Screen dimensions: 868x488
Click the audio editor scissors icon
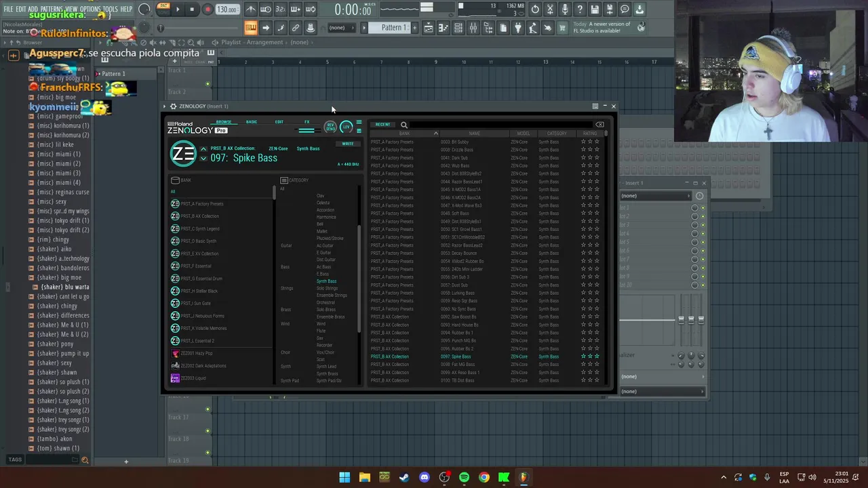550,9
